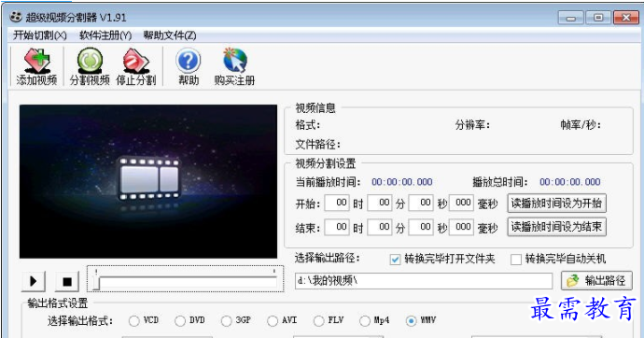Viewport: 644px width, 338px height.
Task: Click the 购买注册 purchase register icon
Action: 234,66
